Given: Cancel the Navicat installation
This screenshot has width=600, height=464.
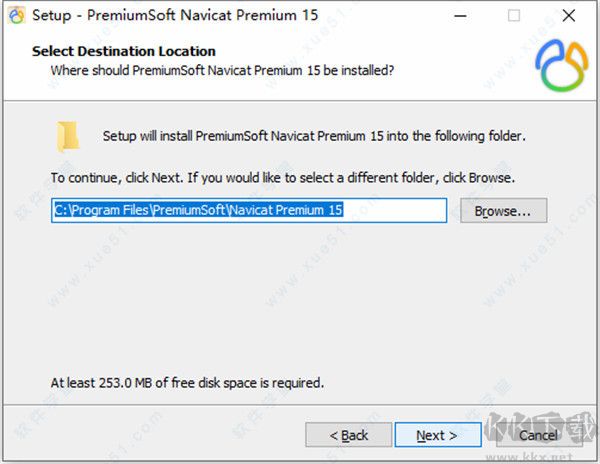Looking at the screenshot, I should coord(538,435).
